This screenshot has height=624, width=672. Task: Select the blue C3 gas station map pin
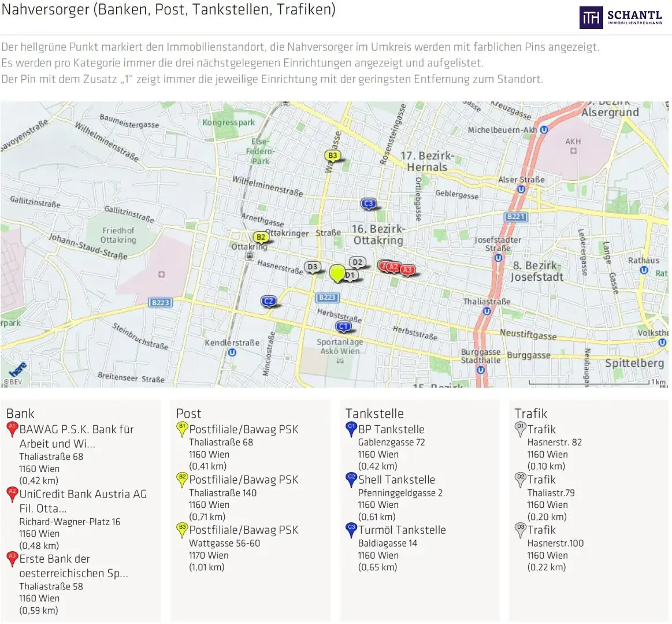pyautogui.click(x=368, y=204)
